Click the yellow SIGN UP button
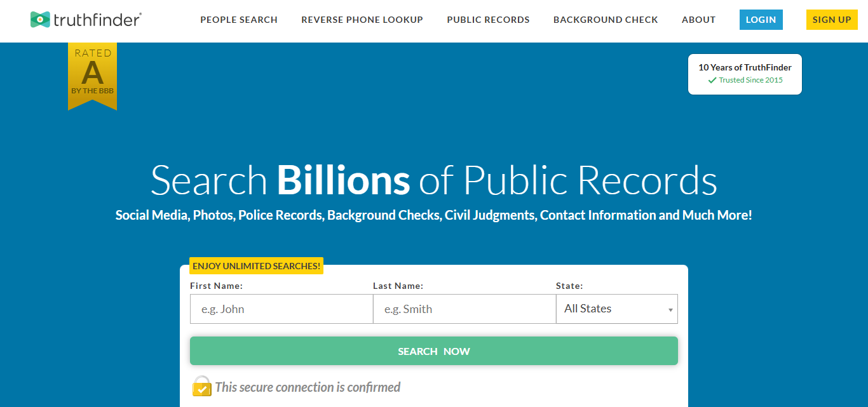This screenshot has width=868, height=407. (x=832, y=20)
